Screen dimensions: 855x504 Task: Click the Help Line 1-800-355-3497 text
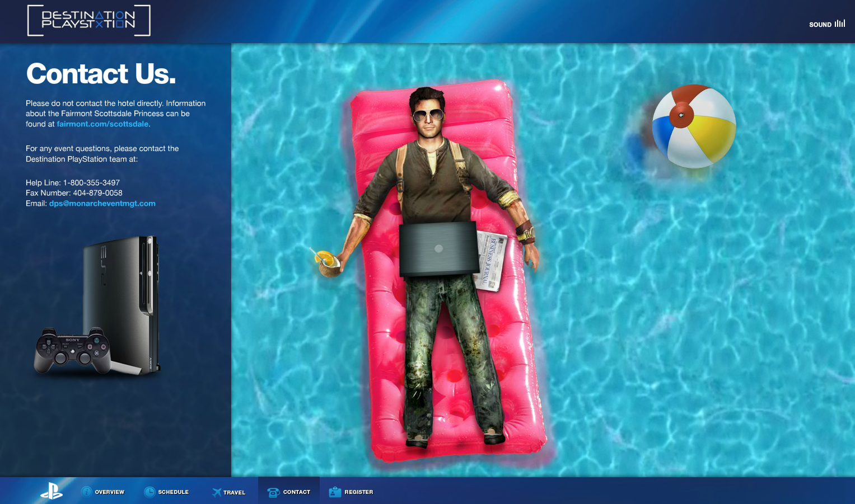(x=73, y=183)
